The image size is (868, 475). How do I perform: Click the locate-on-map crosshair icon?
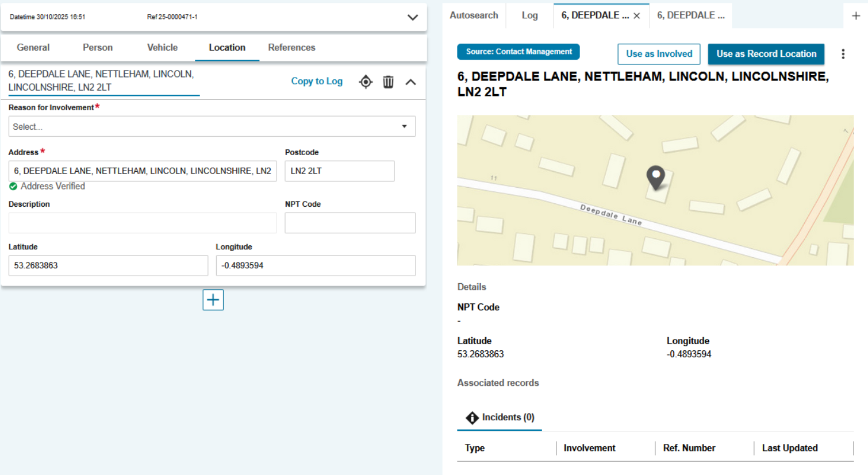366,82
